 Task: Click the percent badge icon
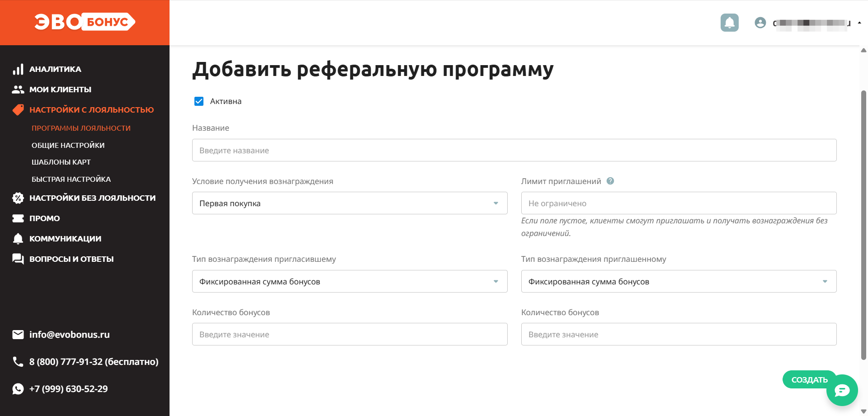click(18, 198)
